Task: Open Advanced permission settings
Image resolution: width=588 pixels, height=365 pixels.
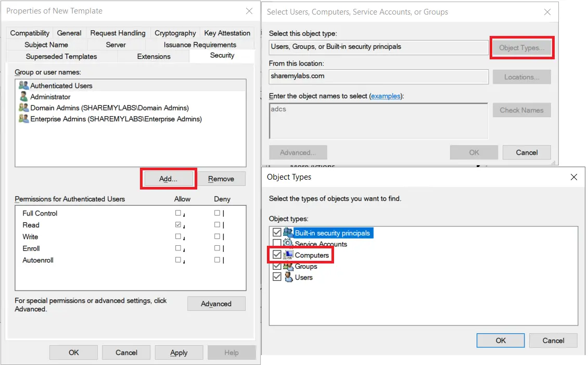Action: click(x=216, y=304)
